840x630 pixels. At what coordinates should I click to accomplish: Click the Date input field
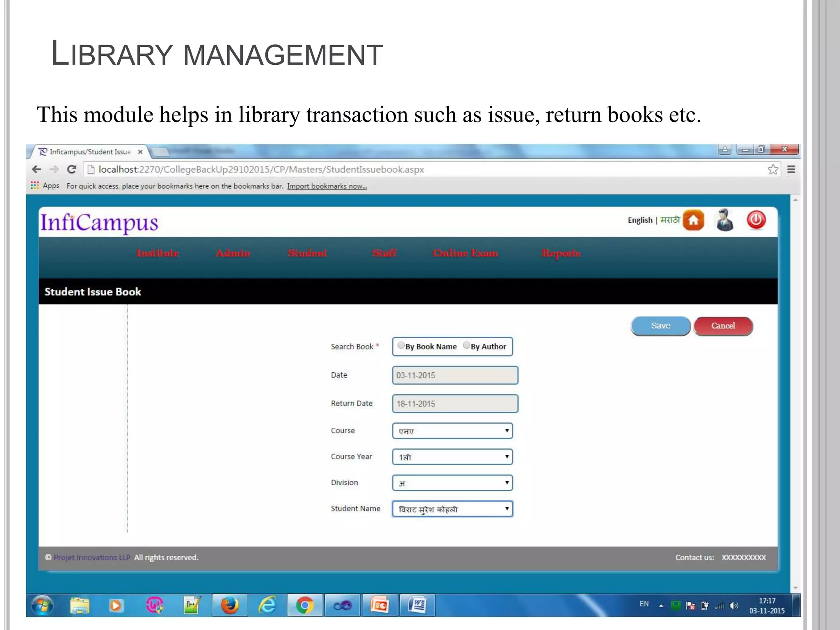click(x=455, y=375)
